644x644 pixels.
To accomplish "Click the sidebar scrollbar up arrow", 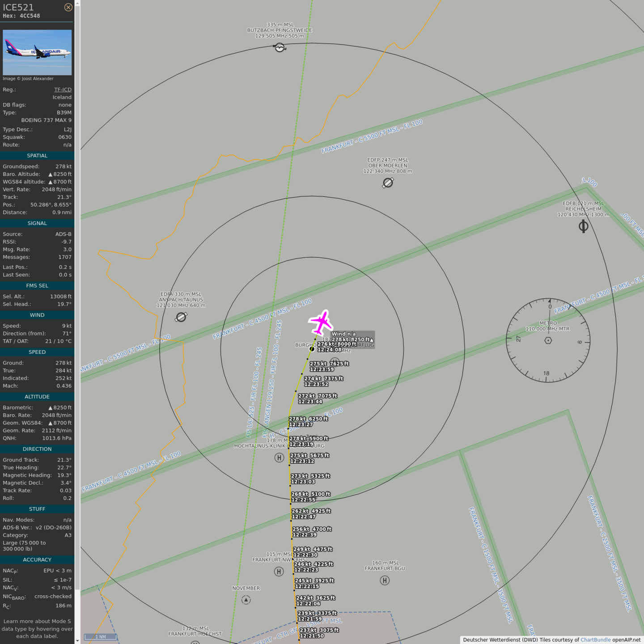I will coord(77,3).
